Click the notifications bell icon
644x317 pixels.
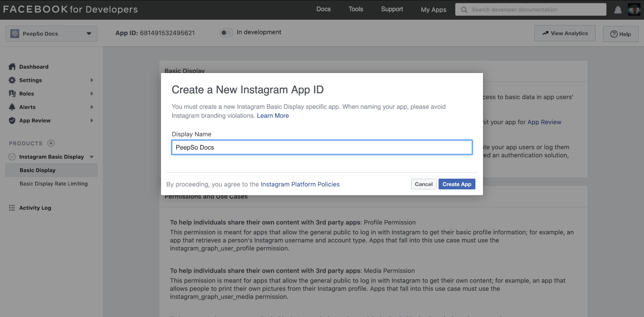pos(618,9)
